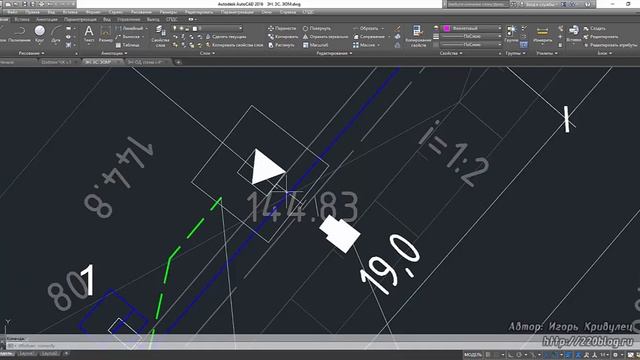Open the Файл menu
The height and width of the screenshot is (360, 640).
12,12
